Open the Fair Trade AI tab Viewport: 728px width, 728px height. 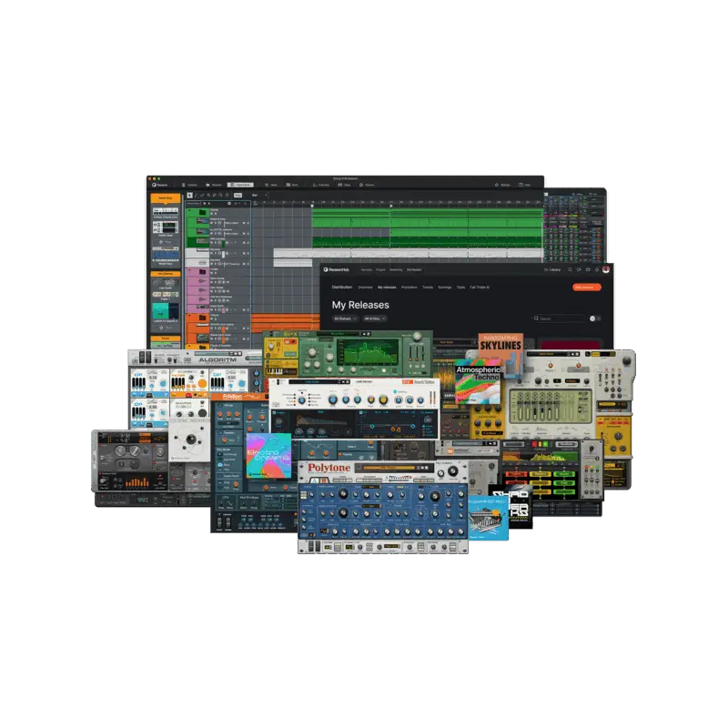480,288
